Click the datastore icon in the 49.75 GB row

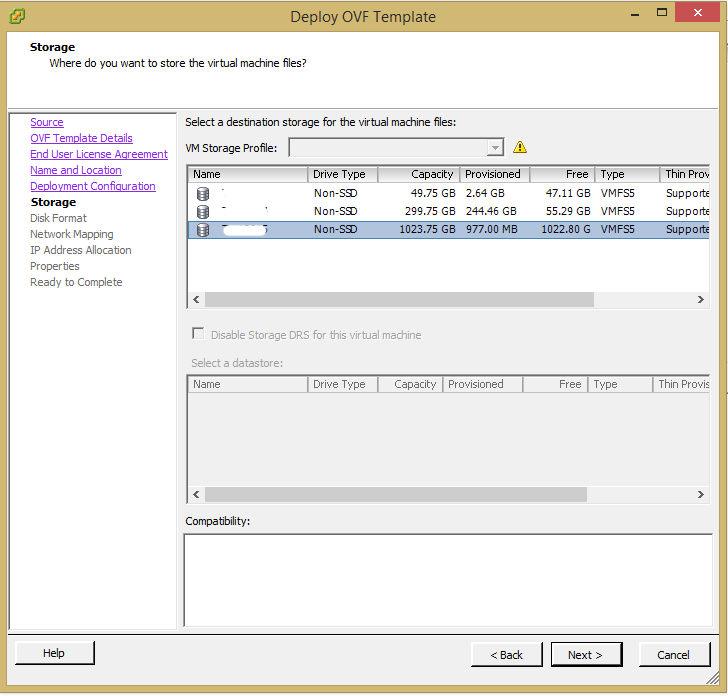click(203, 194)
